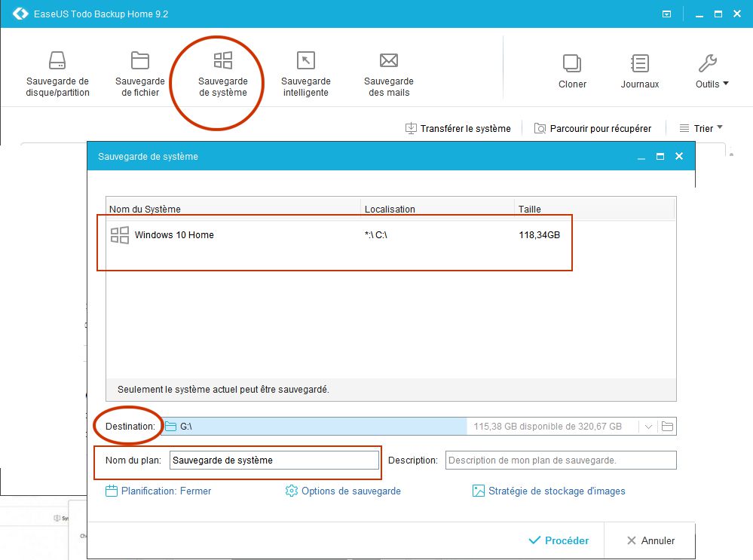Click the Destination path field G:\
Image resolution: width=753 pixels, height=560 pixels.
[x=314, y=427]
